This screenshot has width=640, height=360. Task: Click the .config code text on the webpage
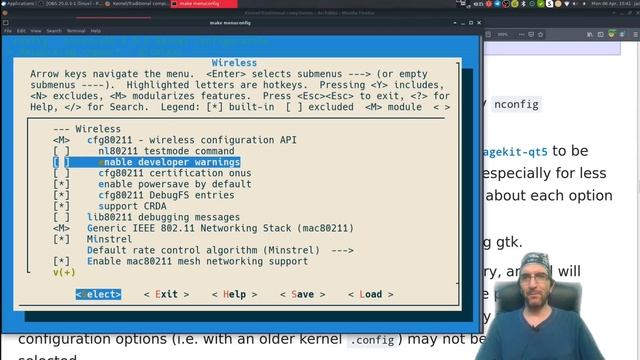tap(372, 340)
